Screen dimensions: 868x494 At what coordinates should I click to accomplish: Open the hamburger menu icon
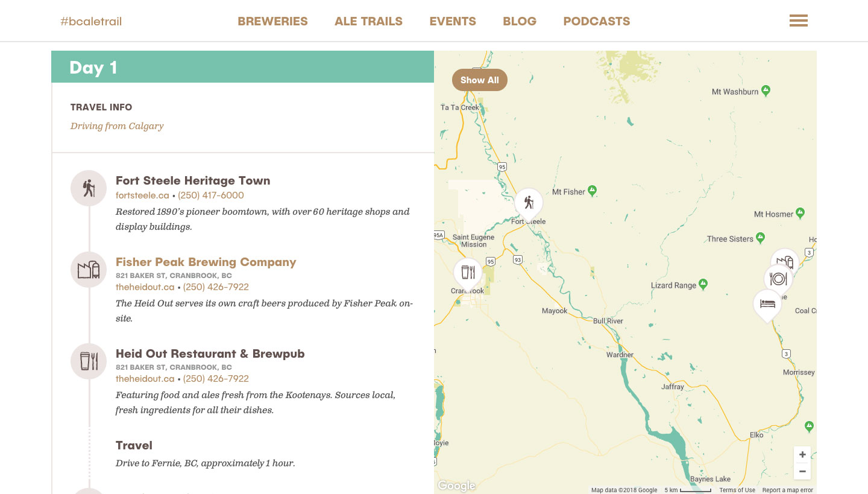point(799,21)
